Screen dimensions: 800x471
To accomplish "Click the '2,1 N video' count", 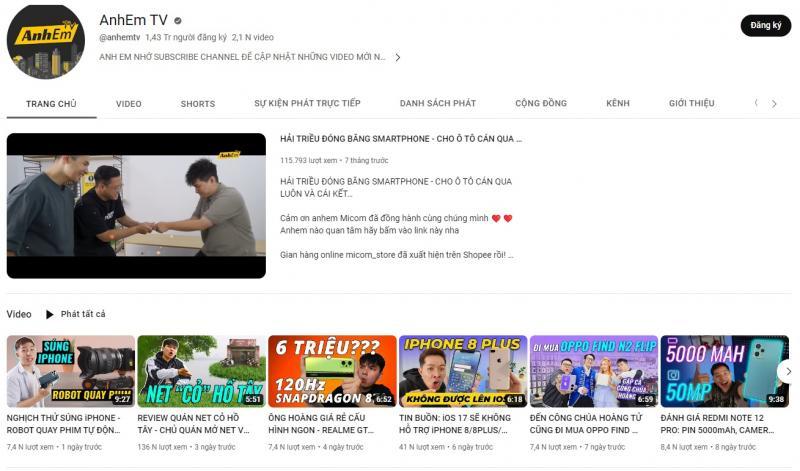I will click(x=253, y=37).
